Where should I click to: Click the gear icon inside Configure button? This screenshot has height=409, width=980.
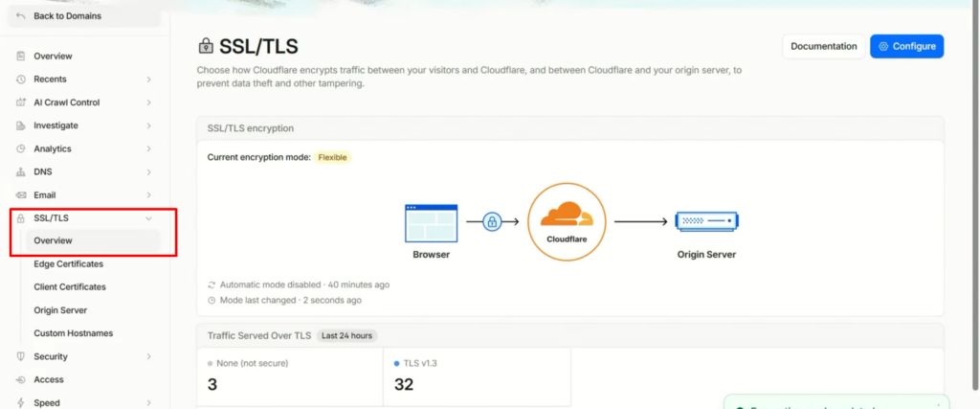(883, 46)
